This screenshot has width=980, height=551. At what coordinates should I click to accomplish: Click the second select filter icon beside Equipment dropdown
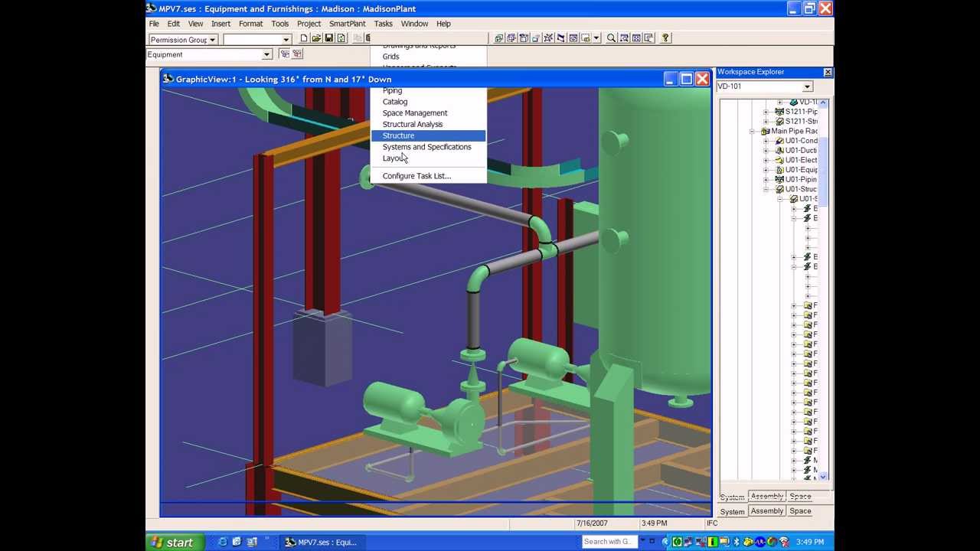297,54
